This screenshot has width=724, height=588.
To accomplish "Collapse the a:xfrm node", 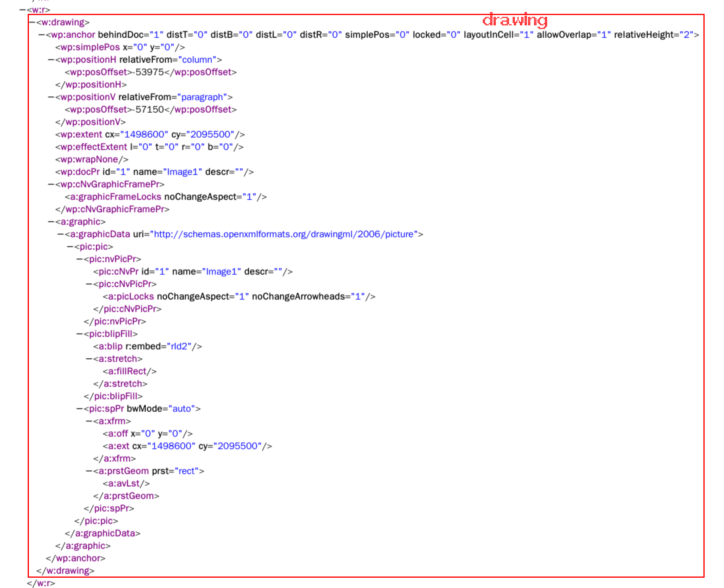I will coord(89,421).
